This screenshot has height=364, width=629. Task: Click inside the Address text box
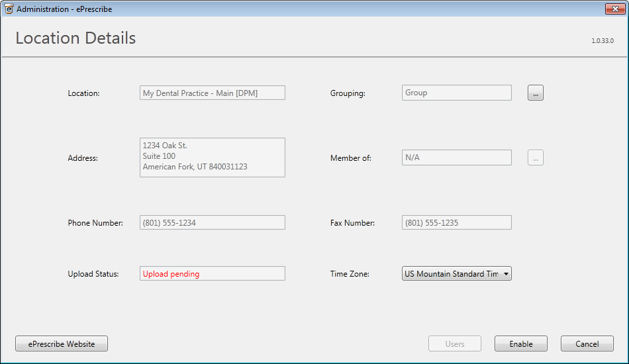(212, 158)
